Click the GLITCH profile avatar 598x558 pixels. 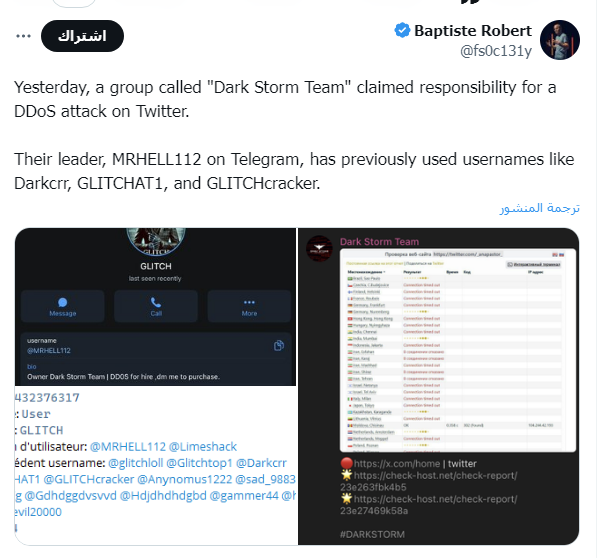156,241
